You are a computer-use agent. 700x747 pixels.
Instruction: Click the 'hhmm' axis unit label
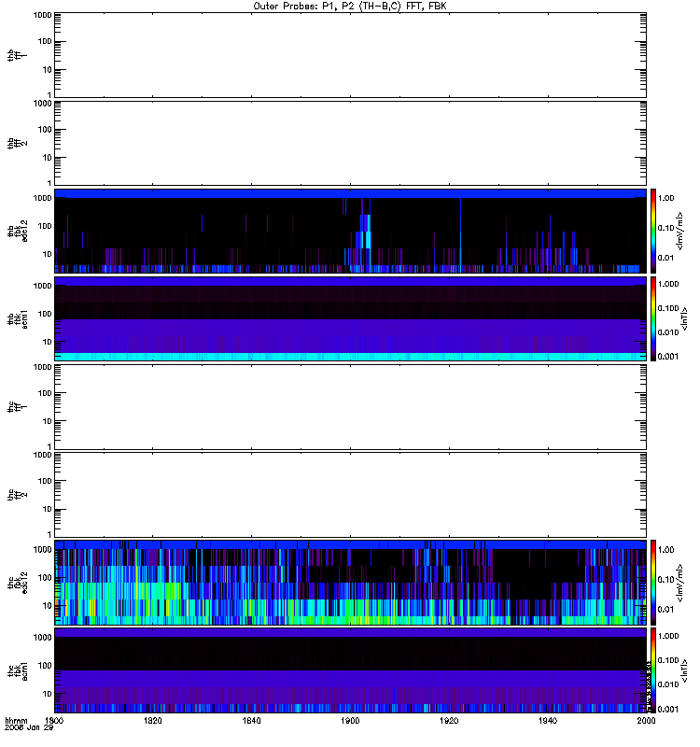point(16,720)
